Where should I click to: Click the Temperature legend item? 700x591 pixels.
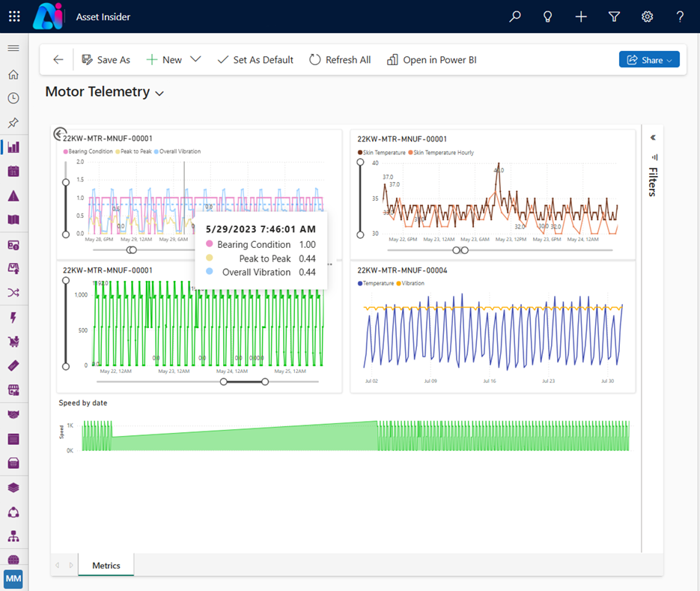[376, 283]
